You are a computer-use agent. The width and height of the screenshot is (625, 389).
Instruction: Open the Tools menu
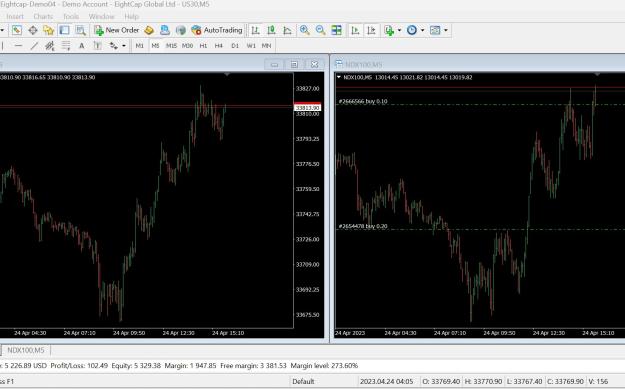tap(71, 16)
